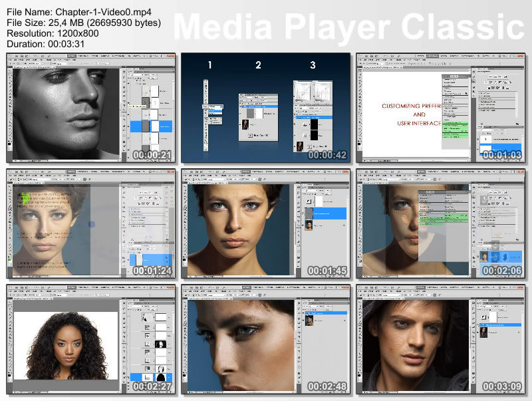
Task: Open the thumbnail frame stamped 00:02:06
Action: coord(440,223)
